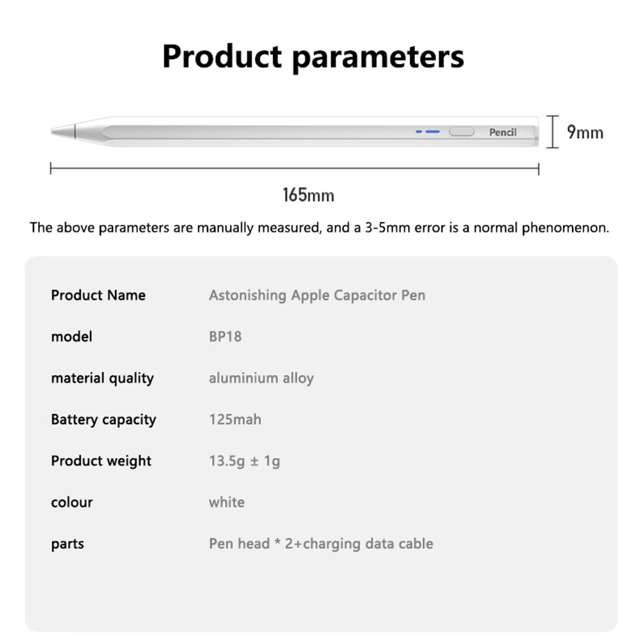This screenshot has height=644, width=644.
Task: Click the Pen head and charging cable parts text
Action: coord(321,544)
